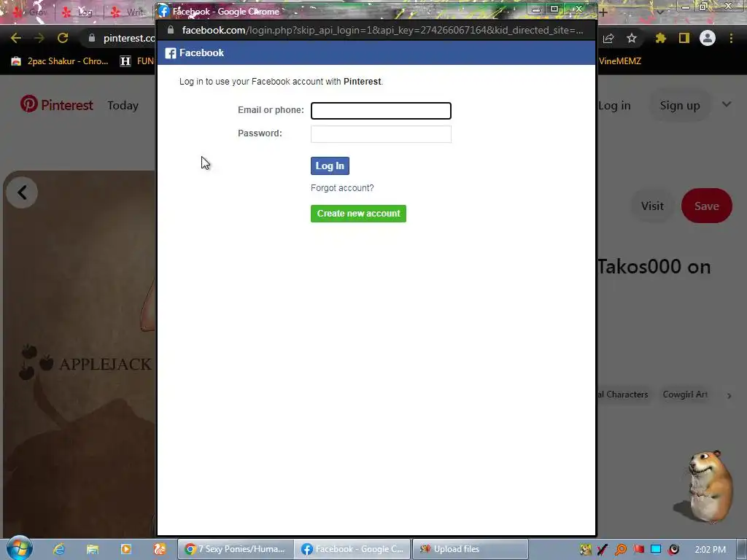Image resolution: width=747 pixels, height=560 pixels.
Task: Click the Email or phone input field
Action: [x=381, y=111]
